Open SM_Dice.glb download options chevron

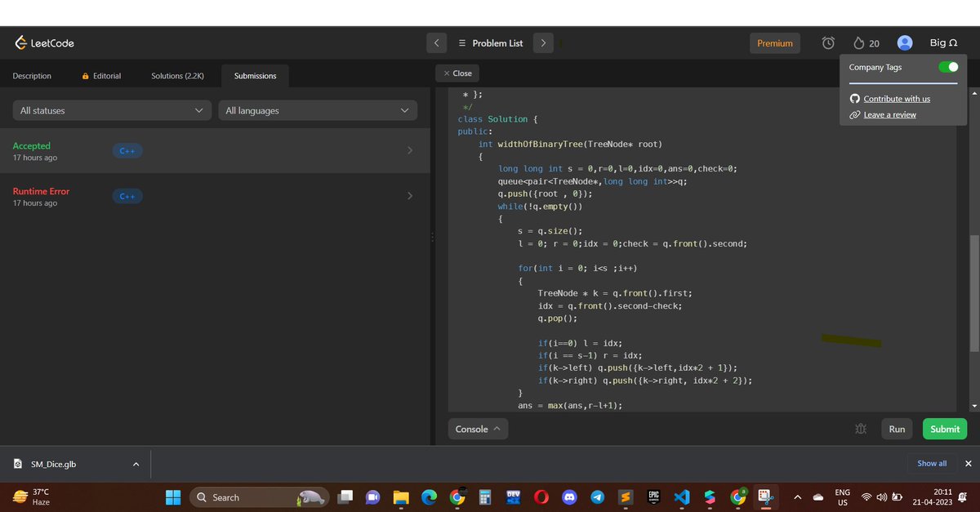[136, 464]
